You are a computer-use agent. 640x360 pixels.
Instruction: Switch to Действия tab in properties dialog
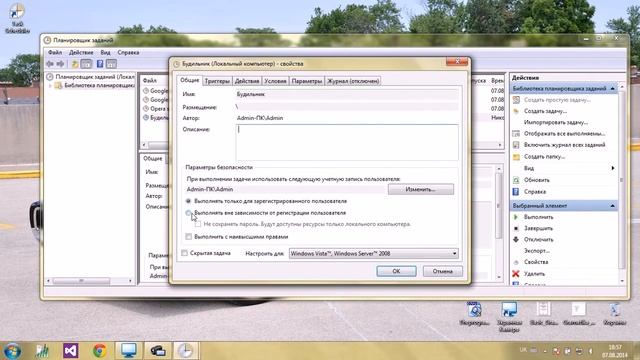tap(247, 81)
